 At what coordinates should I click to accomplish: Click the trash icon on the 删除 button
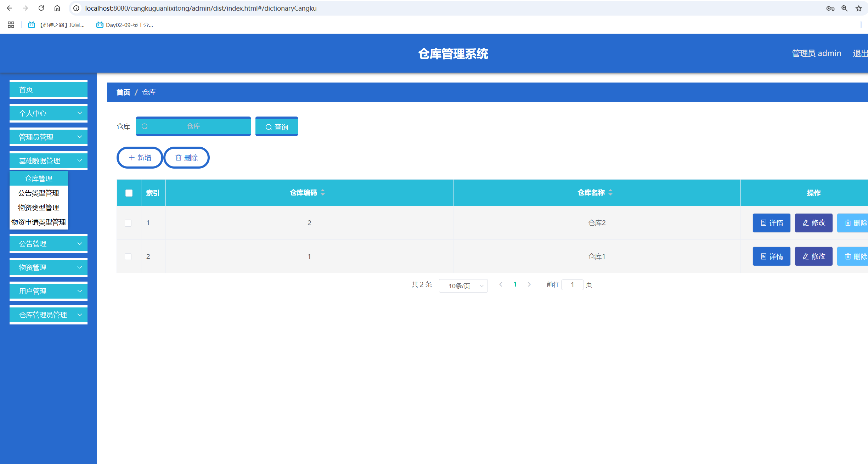(179, 157)
